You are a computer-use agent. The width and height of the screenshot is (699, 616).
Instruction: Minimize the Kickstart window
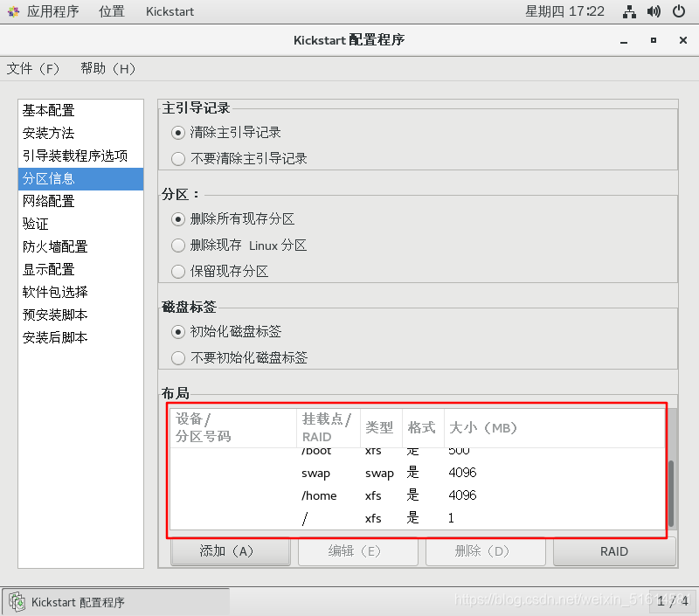pyautogui.click(x=624, y=40)
